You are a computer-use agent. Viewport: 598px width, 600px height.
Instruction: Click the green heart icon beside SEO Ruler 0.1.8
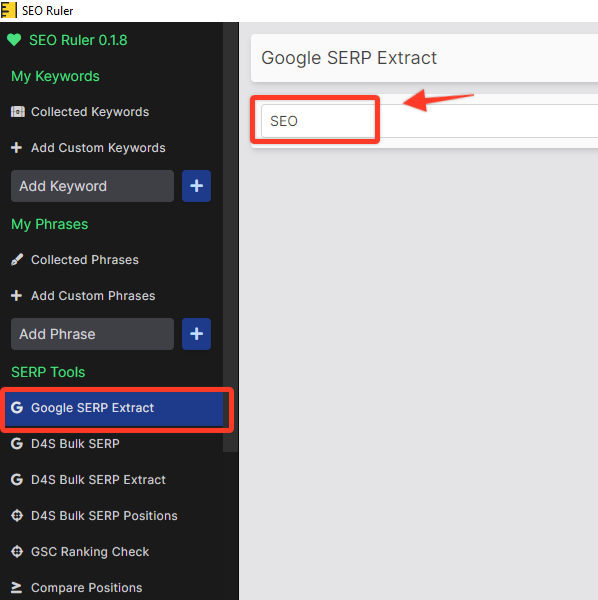point(14,40)
